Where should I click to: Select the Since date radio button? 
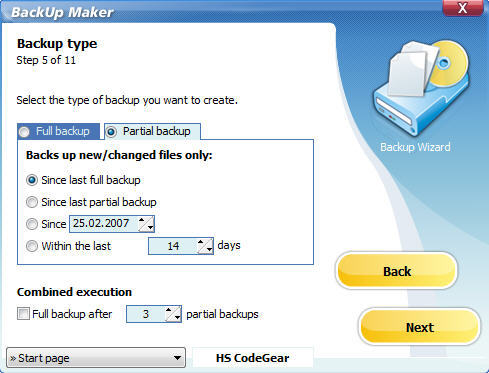32,224
